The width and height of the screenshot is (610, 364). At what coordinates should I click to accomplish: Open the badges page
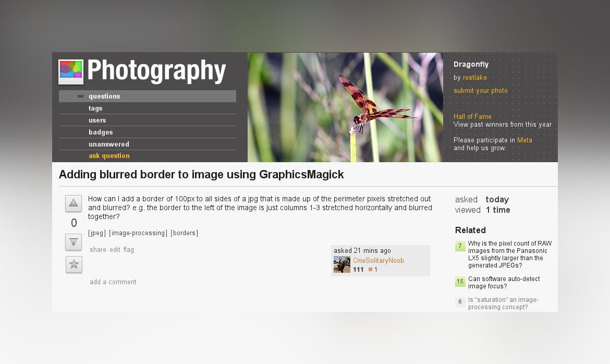[101, 132]
